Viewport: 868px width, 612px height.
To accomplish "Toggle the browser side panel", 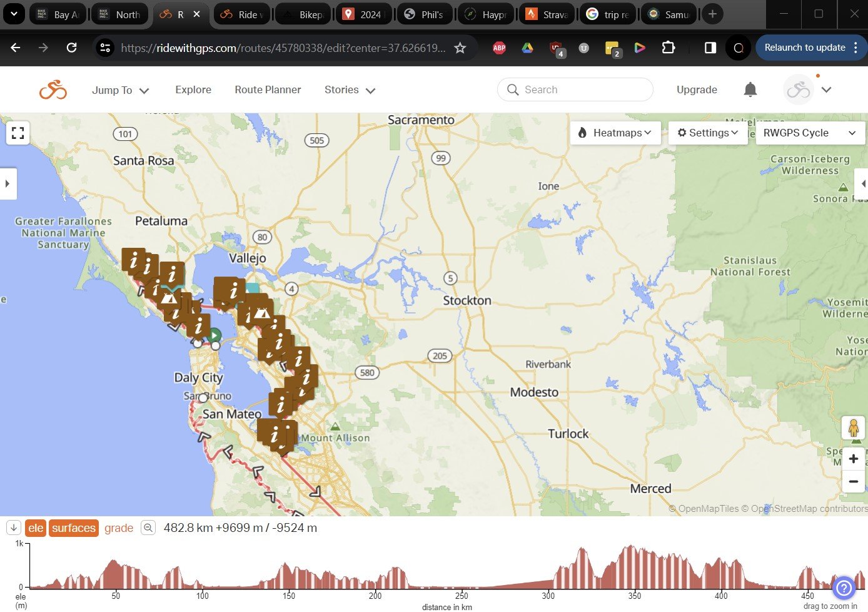I will point(710,48).
